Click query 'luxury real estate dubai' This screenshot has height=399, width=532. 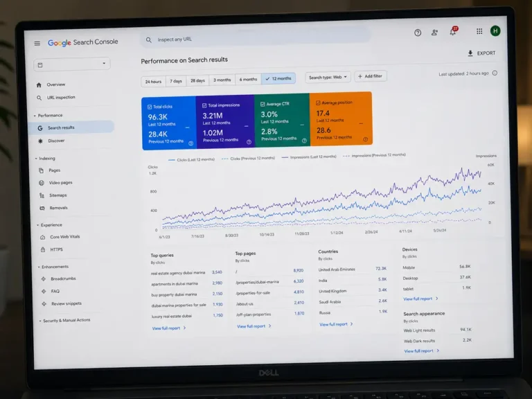(172, 316)
